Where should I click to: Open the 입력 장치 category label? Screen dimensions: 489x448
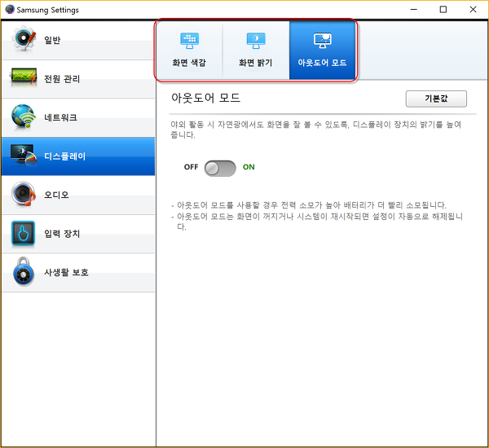click(x=62, y=233)
